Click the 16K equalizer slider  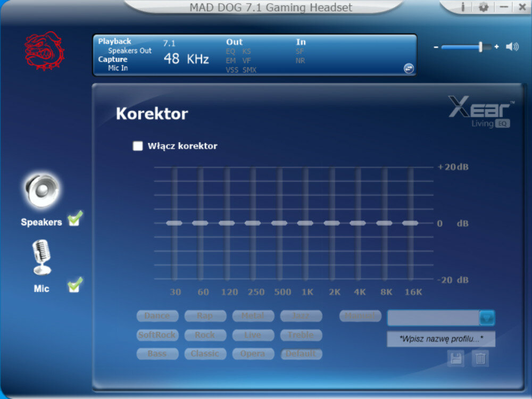point(411,223)
